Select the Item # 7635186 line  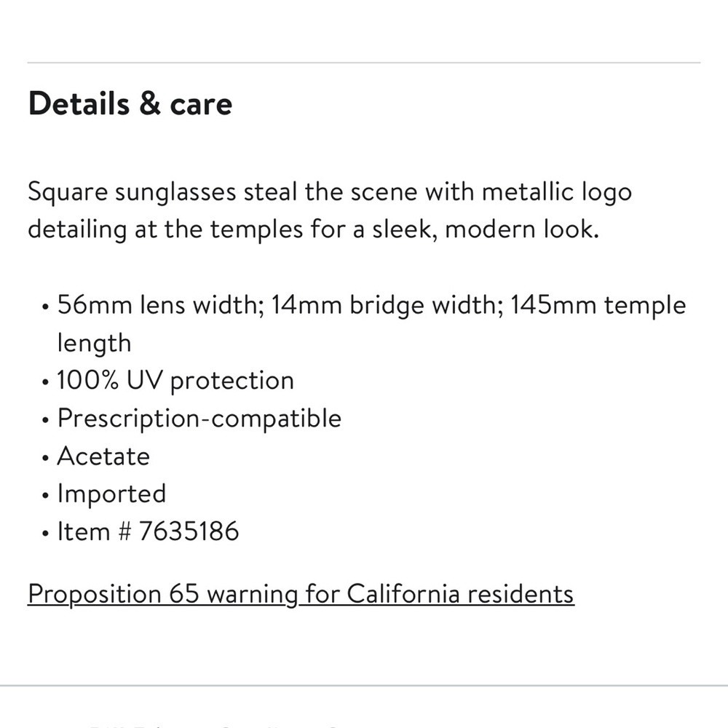[148, 531]
